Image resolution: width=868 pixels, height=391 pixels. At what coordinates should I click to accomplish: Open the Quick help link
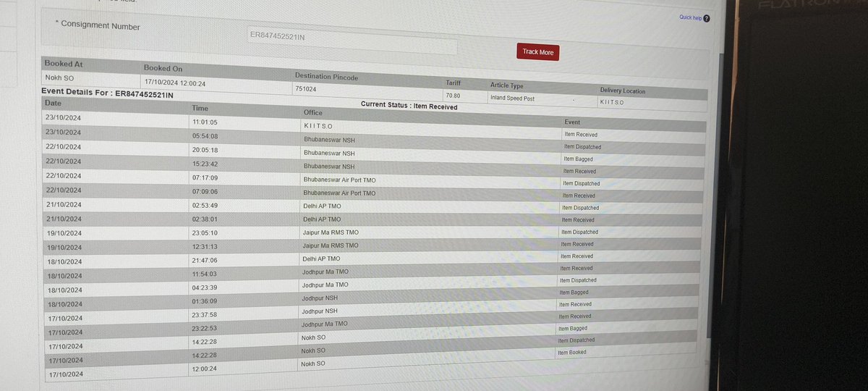(690, 17)
